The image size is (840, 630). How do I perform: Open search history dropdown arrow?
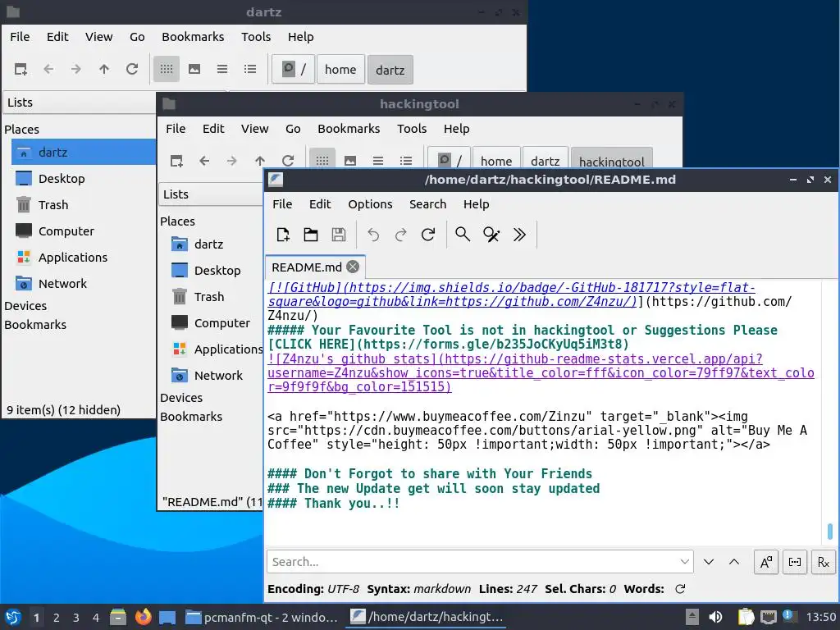tap(685, 562)
